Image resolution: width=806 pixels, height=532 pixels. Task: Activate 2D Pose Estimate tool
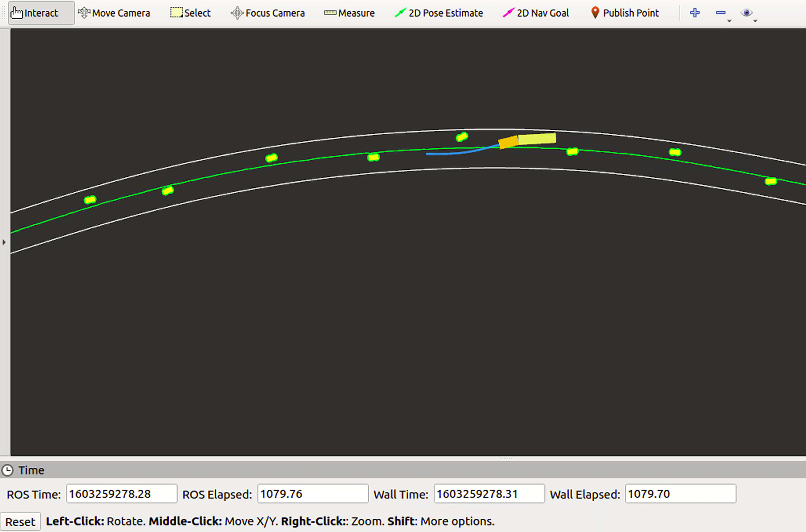pyautogui.click(x=439, y=13)
